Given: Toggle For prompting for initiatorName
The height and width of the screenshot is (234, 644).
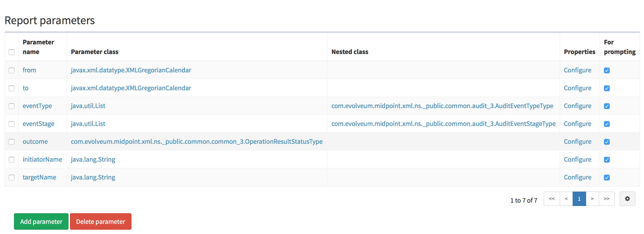Looking at the screenshot, I should pos(607,160).
